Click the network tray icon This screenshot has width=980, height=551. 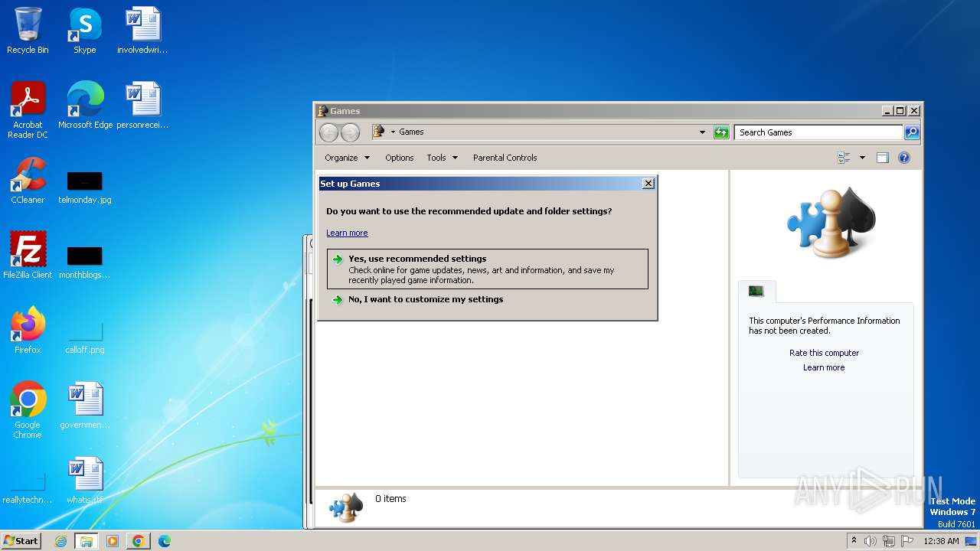[889, 541]
